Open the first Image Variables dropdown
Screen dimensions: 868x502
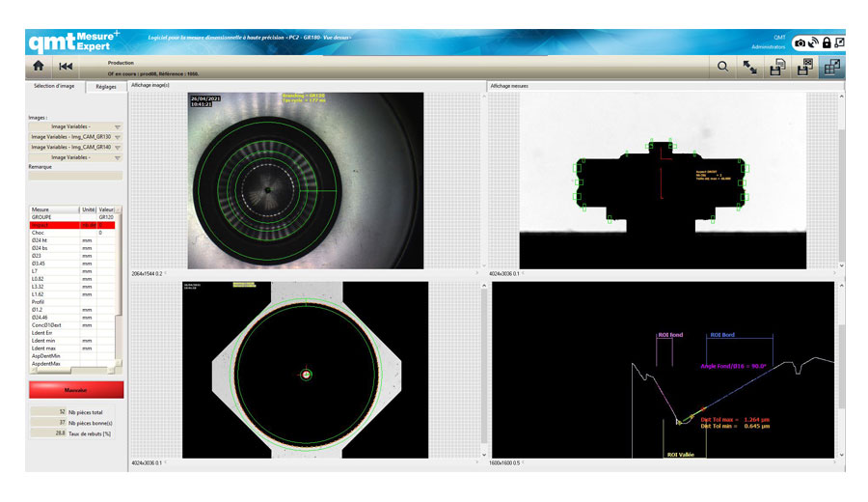click(75, 125)
